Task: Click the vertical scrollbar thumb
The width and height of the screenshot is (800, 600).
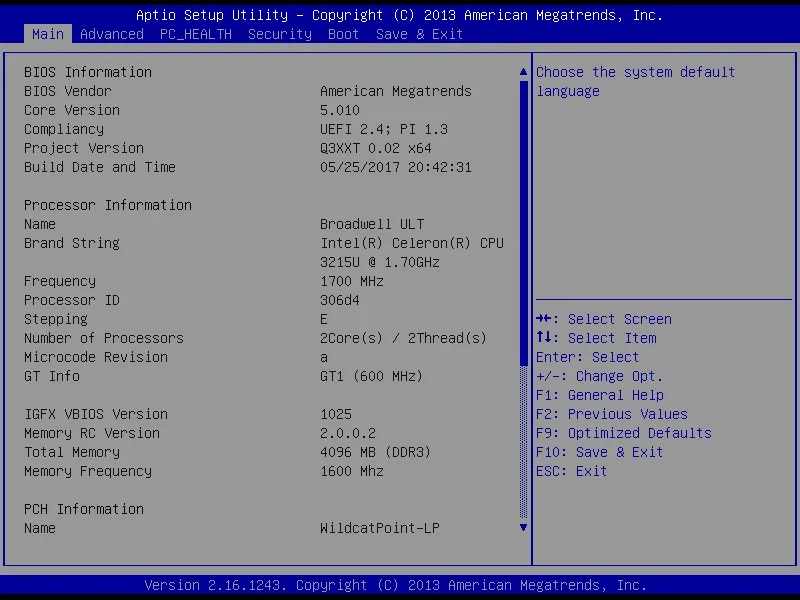Action: tap(523, 222)
